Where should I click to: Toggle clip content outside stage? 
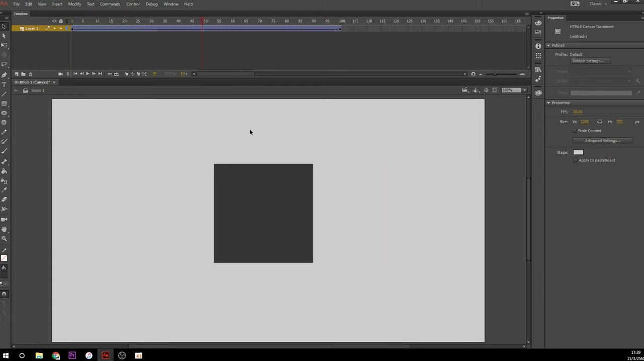pos(495,90)
